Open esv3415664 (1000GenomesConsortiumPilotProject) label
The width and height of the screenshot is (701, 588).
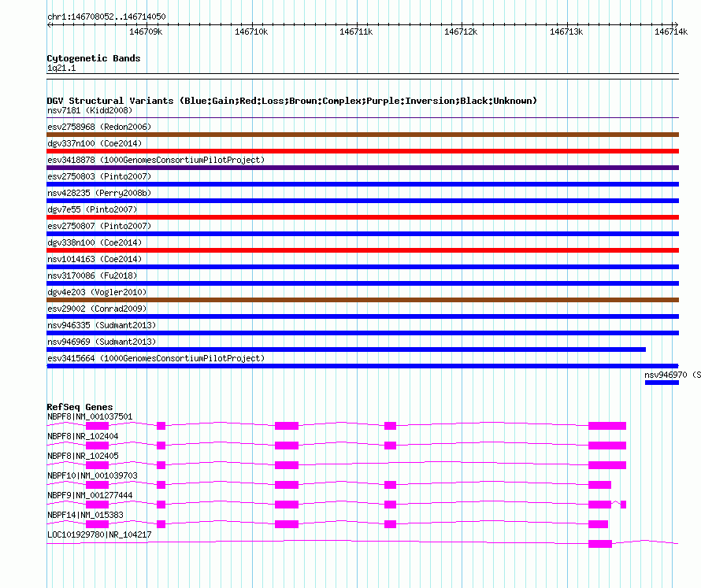156,358
